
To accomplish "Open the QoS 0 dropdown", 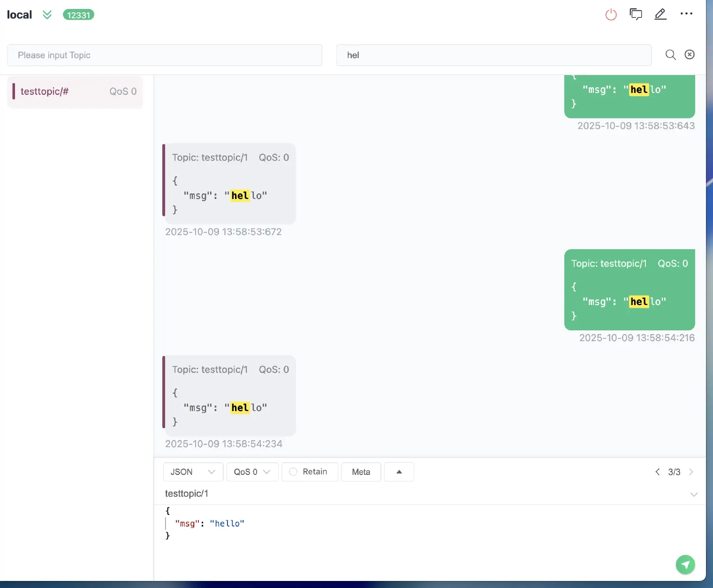I will pos(252,472).
